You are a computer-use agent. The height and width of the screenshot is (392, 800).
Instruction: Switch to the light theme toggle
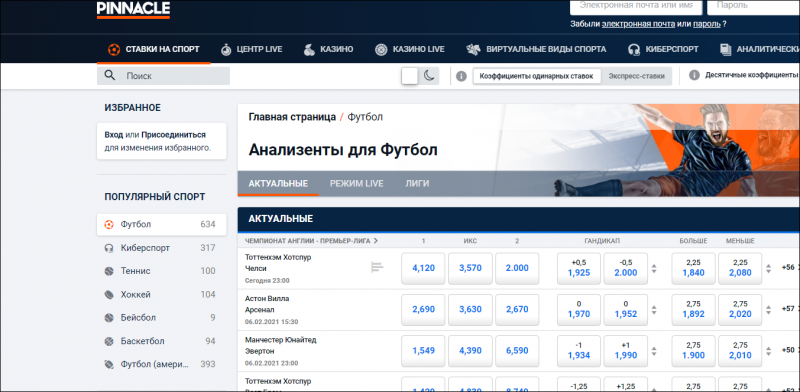[410, 76]
